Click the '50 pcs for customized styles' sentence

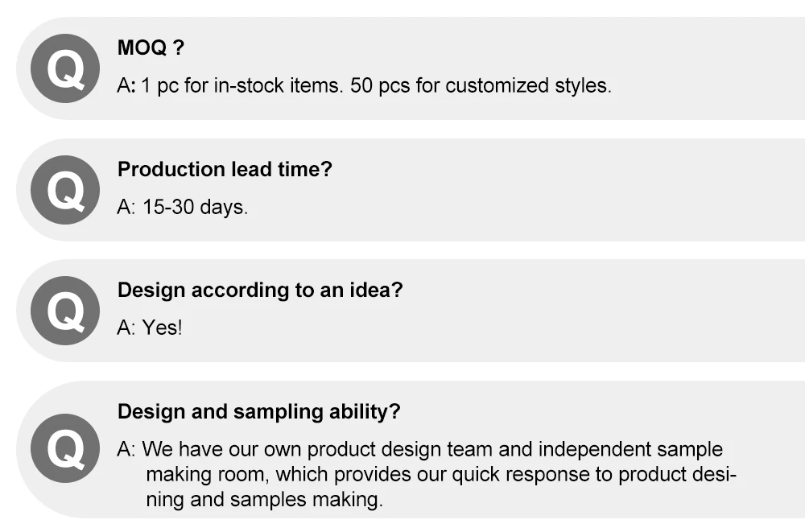[x=481, y=85]
